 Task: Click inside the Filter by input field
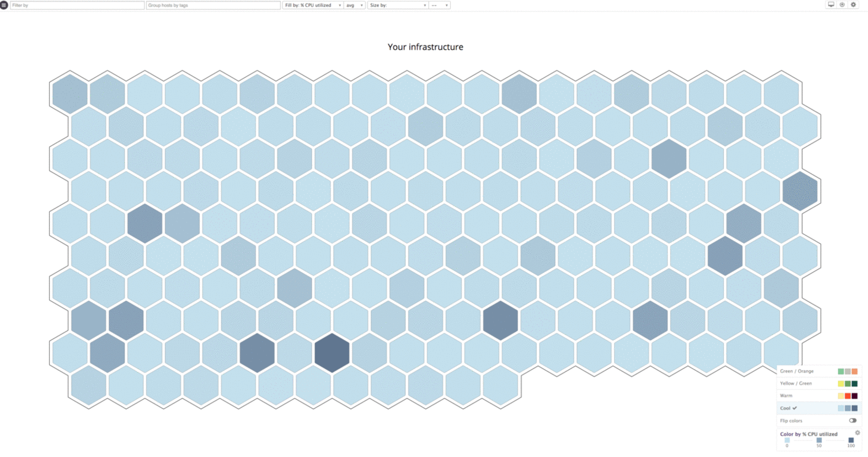tap(76, 5)
